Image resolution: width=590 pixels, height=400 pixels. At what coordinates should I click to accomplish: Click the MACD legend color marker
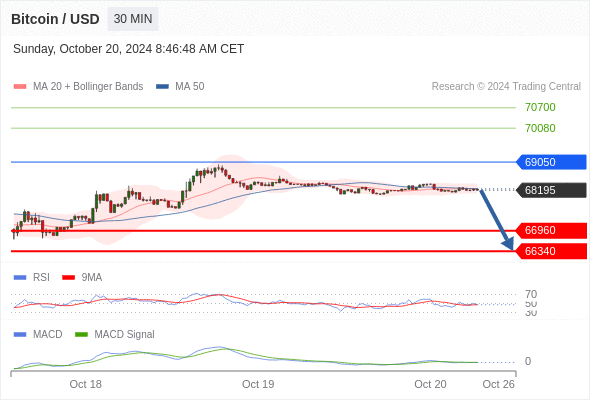point(20,334)
